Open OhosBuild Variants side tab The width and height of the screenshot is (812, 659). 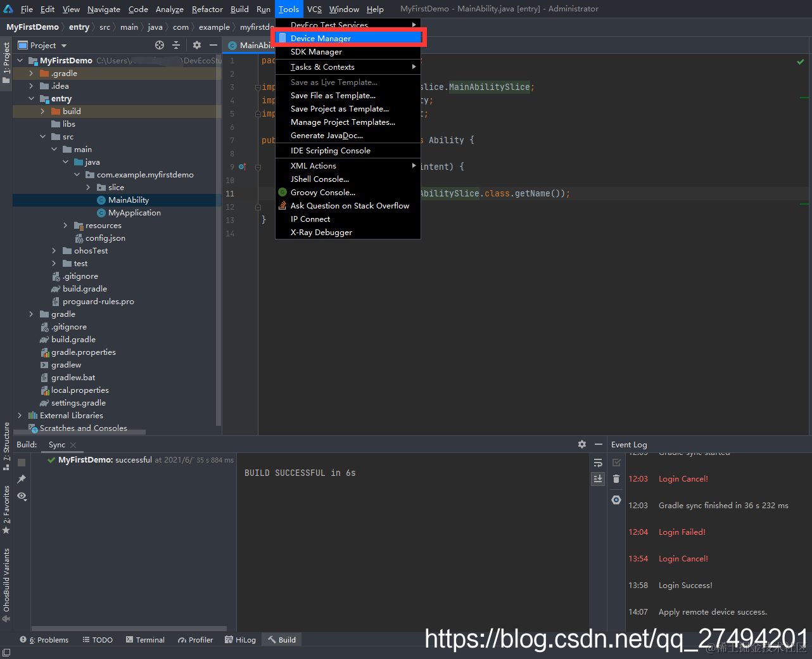[6, 585]
